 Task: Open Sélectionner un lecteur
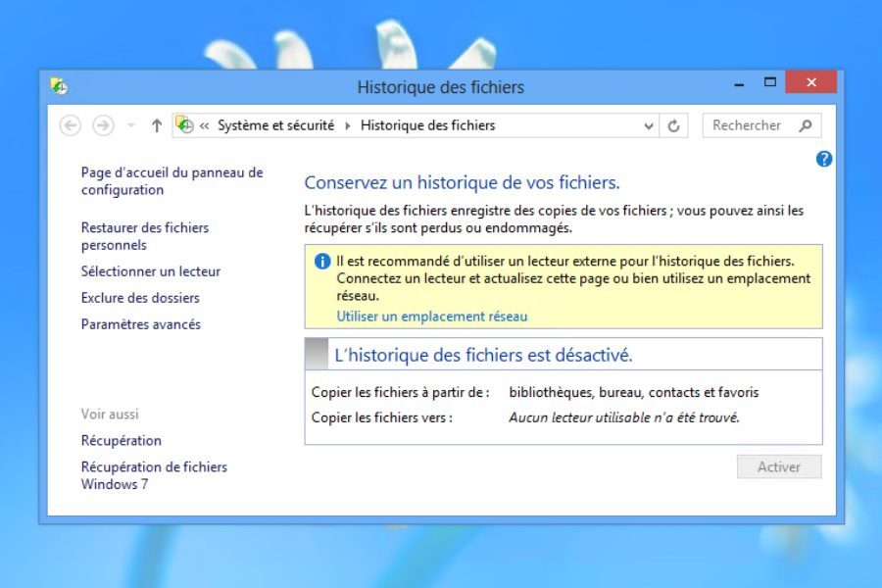point(150,271)
